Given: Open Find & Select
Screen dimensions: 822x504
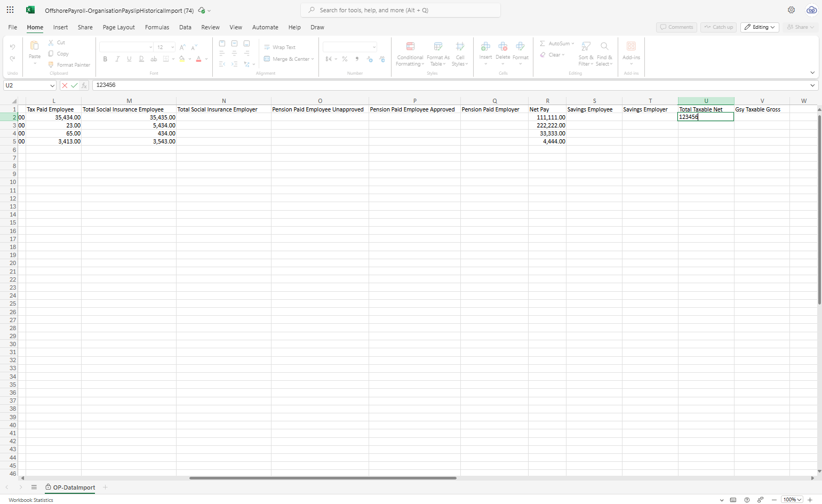Looking at the screenshot, I should point(604,54).
